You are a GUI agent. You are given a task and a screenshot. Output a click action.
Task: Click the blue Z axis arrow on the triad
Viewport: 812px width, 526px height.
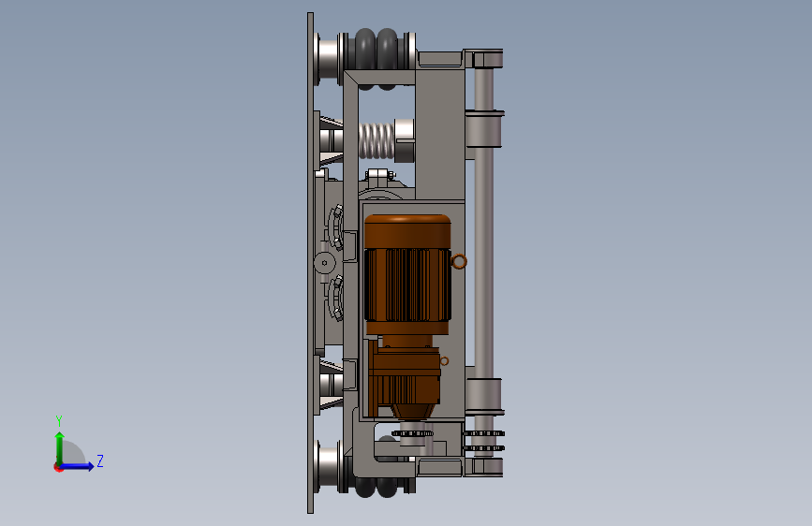tap(78, 466)
